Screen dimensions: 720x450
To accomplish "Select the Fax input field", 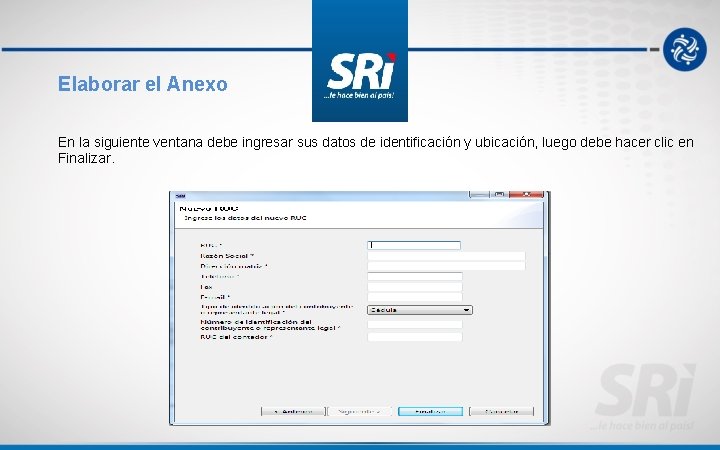I will (415, 287).
